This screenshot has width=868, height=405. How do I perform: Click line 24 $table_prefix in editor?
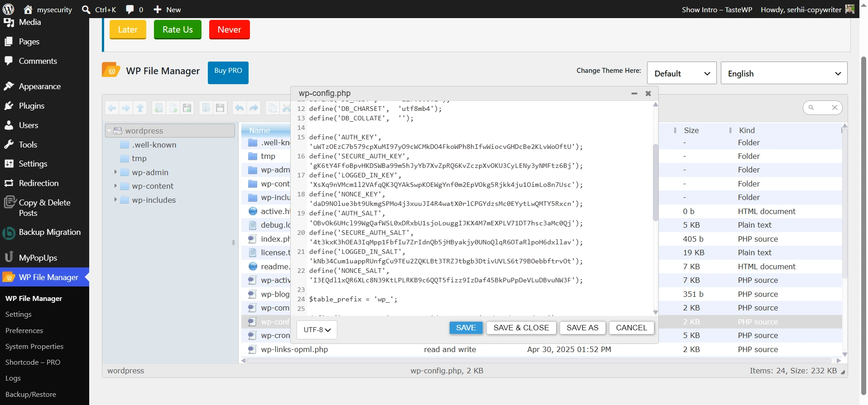[x=353, y=299]
